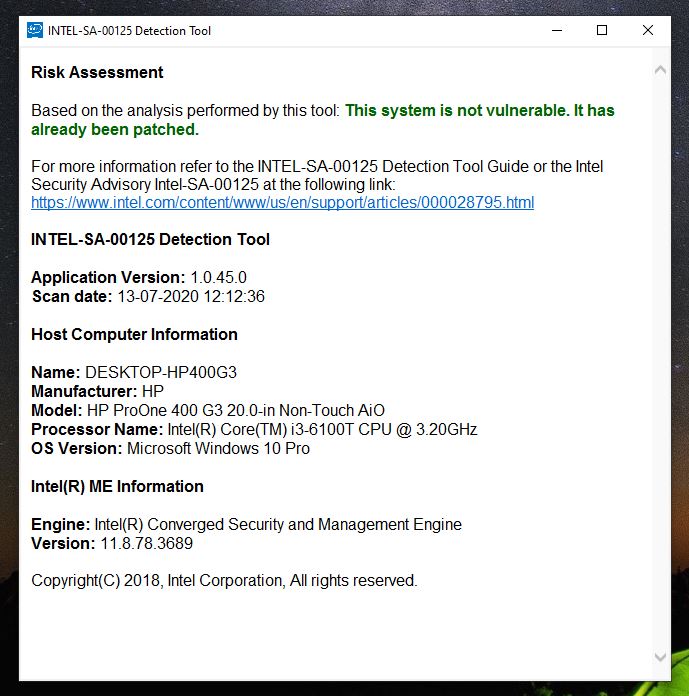This screenshot has width=689, height=696.
Task: Click the 'Intel(R) ME Information' heading
Action: click(117, 487)
